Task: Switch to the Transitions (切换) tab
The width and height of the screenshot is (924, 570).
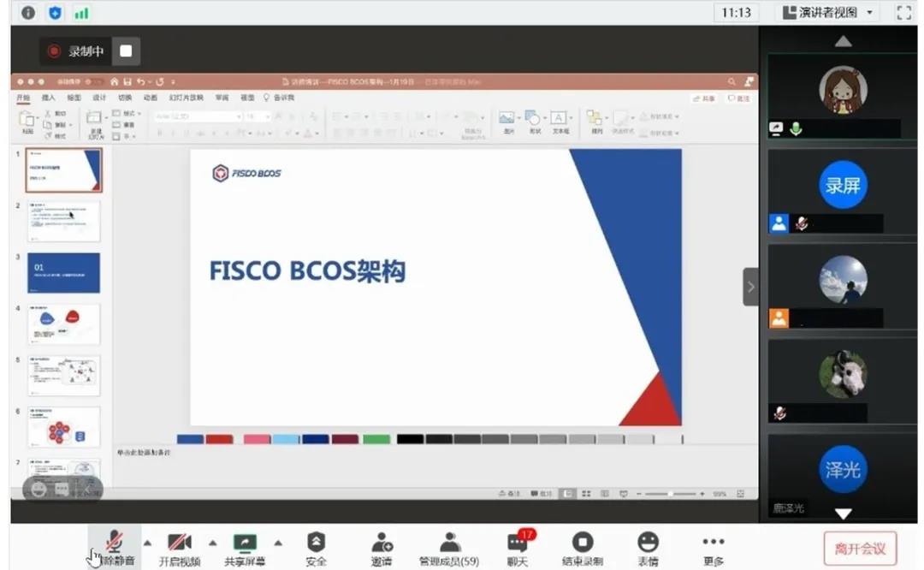Action: click(x=125, y=98)
